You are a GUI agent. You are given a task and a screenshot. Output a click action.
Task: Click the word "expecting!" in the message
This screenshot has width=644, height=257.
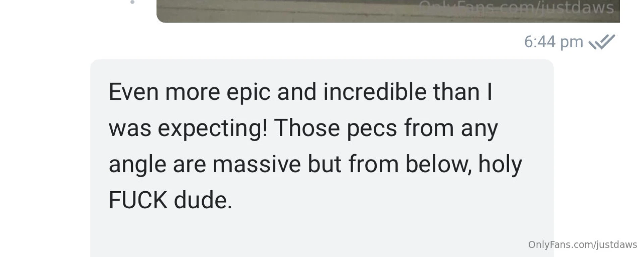pos(212,128)
